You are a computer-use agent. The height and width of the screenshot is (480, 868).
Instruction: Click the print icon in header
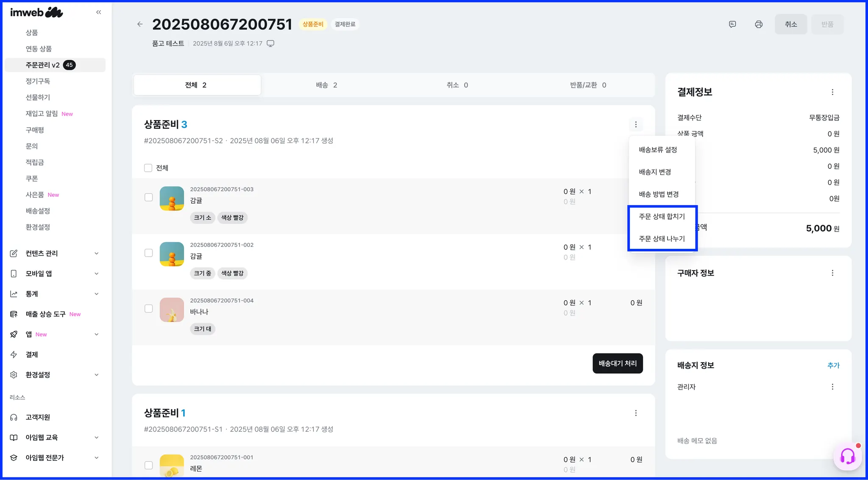tap(759, 24)
